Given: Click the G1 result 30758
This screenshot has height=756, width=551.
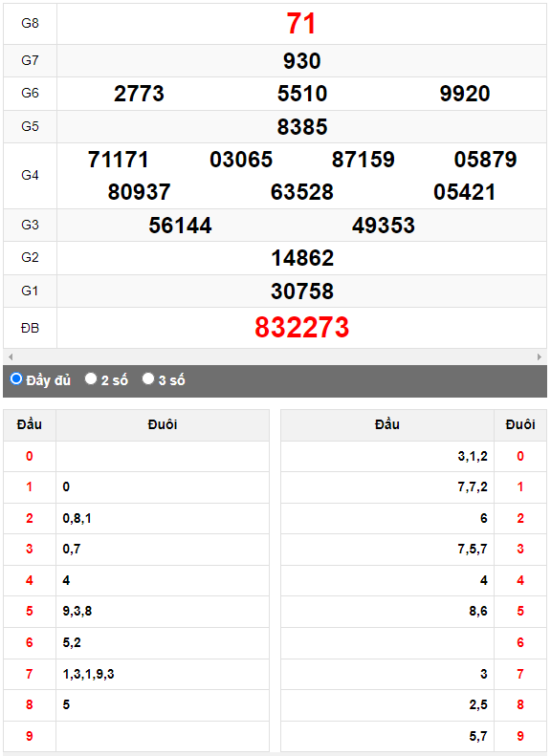Looking at the screenshot, I should (x=302, y=292).
